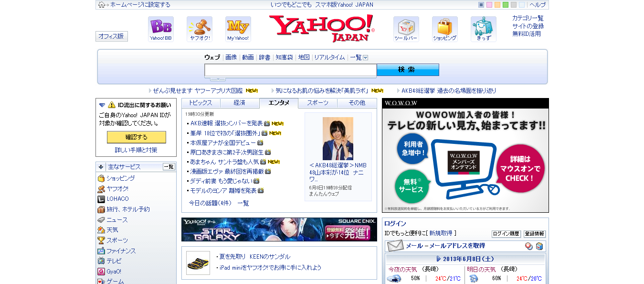Screen dimensions: 644x284
Task: Select the 経済 news tab
Action: pos(240,103)
